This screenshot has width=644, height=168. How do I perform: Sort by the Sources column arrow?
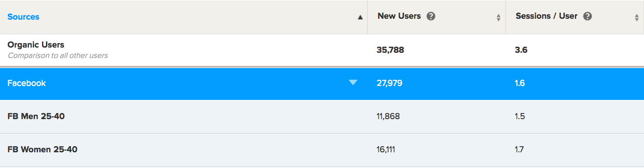tap(360, 17)
